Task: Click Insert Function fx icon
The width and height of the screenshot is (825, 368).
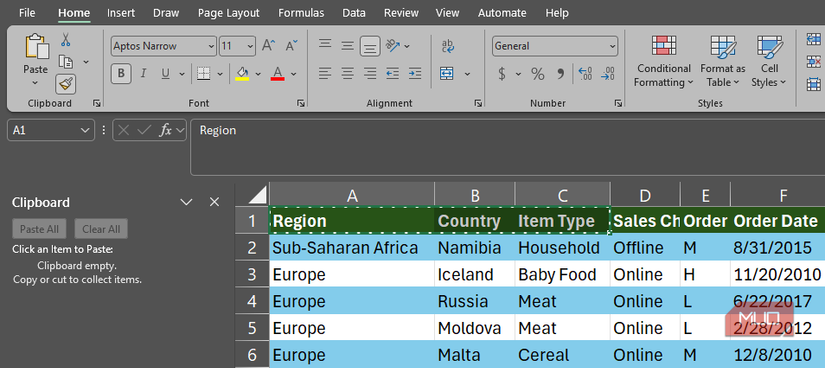Action: [165, 130]
